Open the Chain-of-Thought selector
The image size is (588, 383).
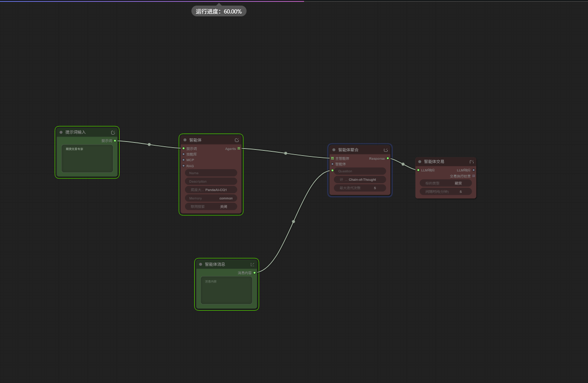(360, 179)
